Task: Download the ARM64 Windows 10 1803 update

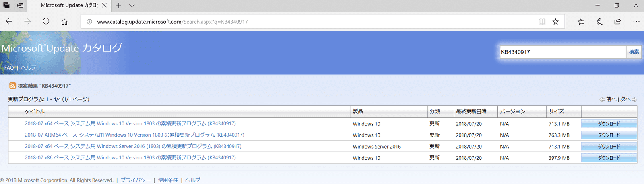Action: (x=609, y=135)
